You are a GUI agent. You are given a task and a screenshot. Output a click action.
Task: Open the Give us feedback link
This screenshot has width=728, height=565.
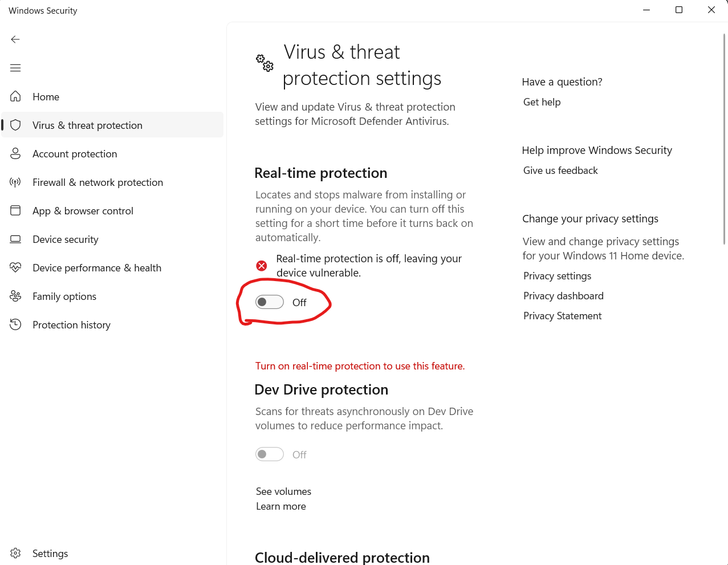pyautogui.click(x=560, y=170)
